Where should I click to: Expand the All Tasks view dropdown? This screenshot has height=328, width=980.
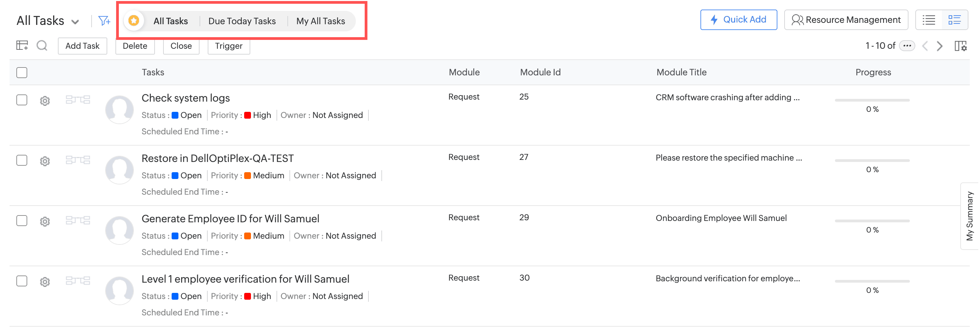(75, 22)
